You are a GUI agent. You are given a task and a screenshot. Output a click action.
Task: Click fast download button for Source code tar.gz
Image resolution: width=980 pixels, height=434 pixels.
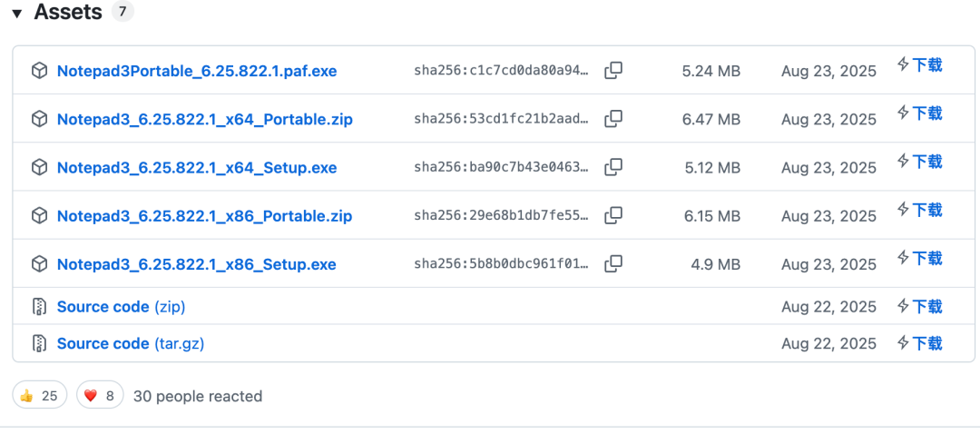pos(919,343)
